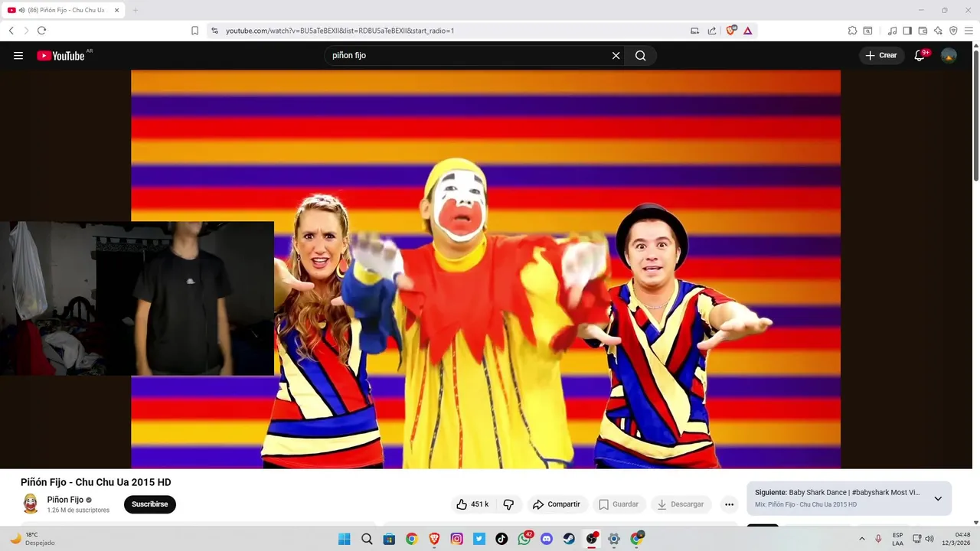Image resolution: width=980 pixels, height=551 pixels.
Task: Show hidden system tray icons
Action: [x=862, y=539]
